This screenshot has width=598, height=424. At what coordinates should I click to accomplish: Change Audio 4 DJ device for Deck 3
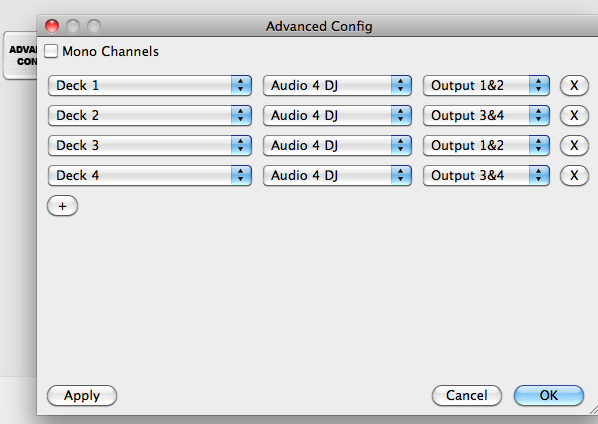[337, 145]
